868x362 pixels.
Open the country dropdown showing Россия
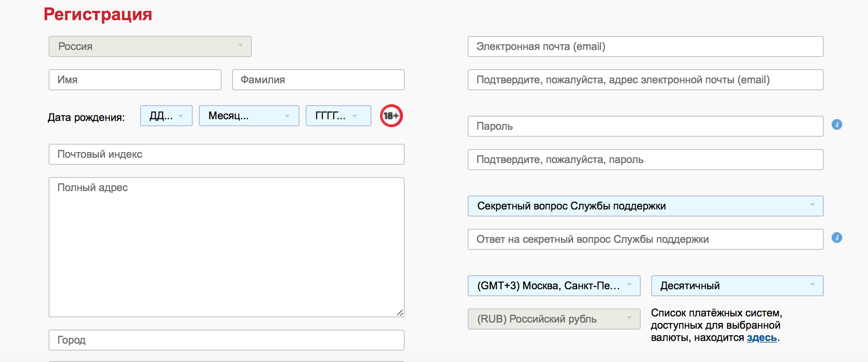tap(150, 46)
